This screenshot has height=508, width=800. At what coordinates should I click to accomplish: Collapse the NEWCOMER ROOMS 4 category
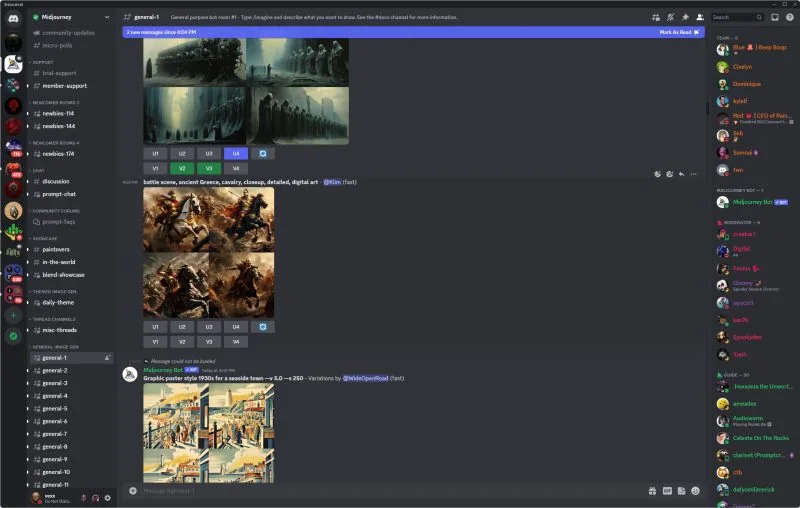[55, 143]
